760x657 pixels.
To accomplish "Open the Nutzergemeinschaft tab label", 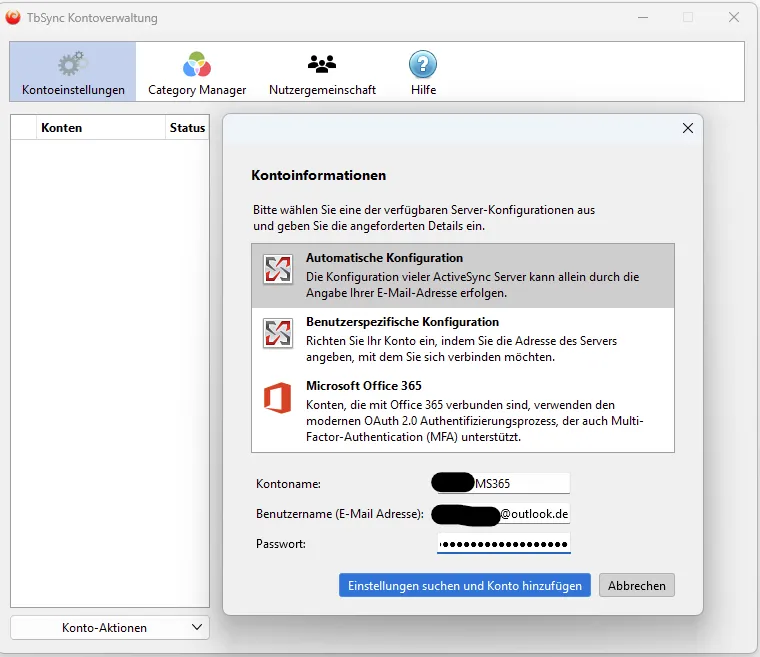I will (322, 90).
